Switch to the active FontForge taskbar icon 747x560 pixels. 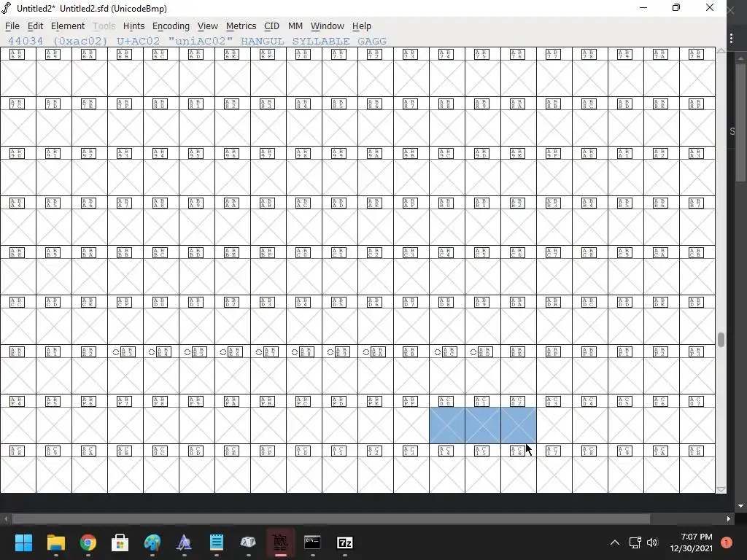point(281,542)
